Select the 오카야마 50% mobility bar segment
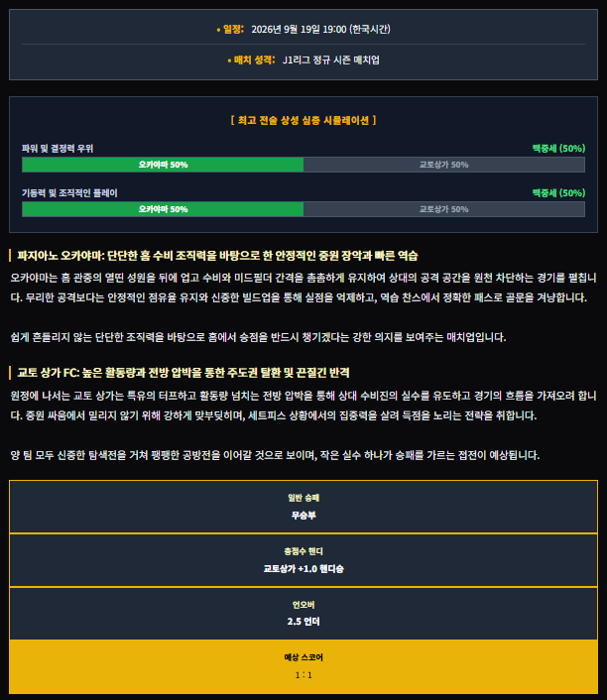This screenshot has width=607, height=700. (x=163, y=209)
